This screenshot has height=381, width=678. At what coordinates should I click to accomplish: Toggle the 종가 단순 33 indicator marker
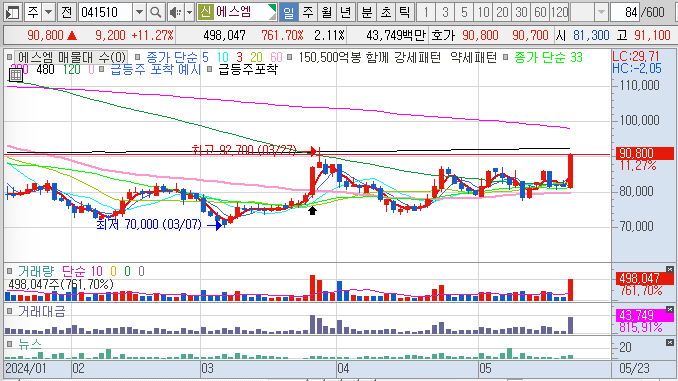(x=505, y=57)
